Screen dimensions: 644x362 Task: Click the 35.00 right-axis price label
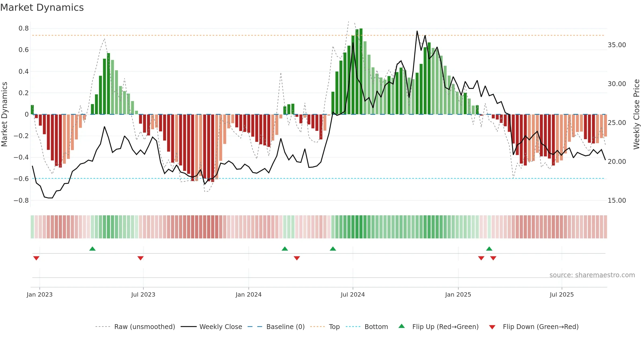click(x=617, y=45)
